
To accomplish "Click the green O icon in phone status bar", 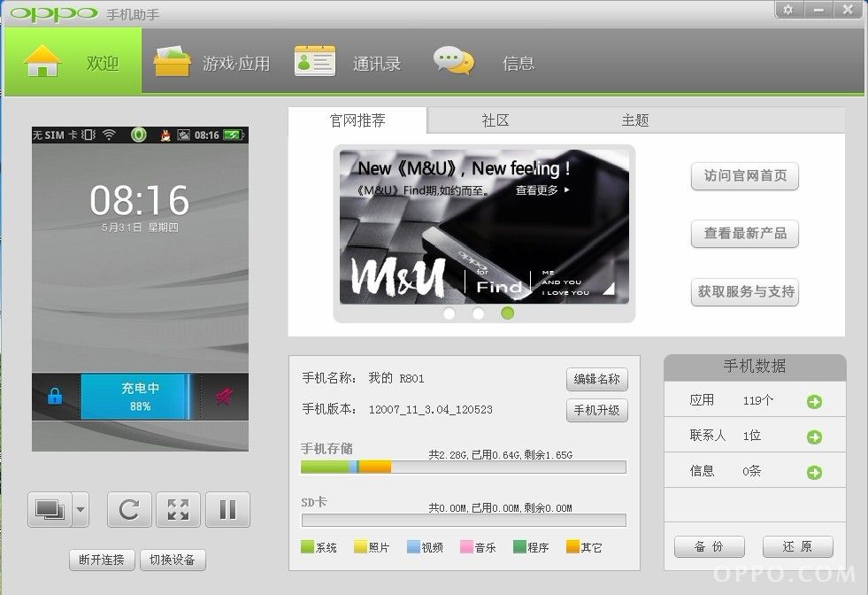I will pos(138,135).
